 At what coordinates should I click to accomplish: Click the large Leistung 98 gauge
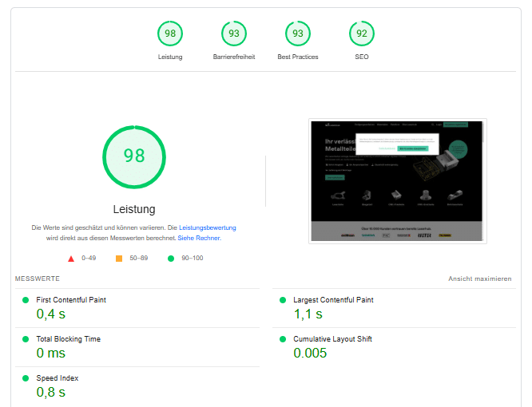point(134,157)
